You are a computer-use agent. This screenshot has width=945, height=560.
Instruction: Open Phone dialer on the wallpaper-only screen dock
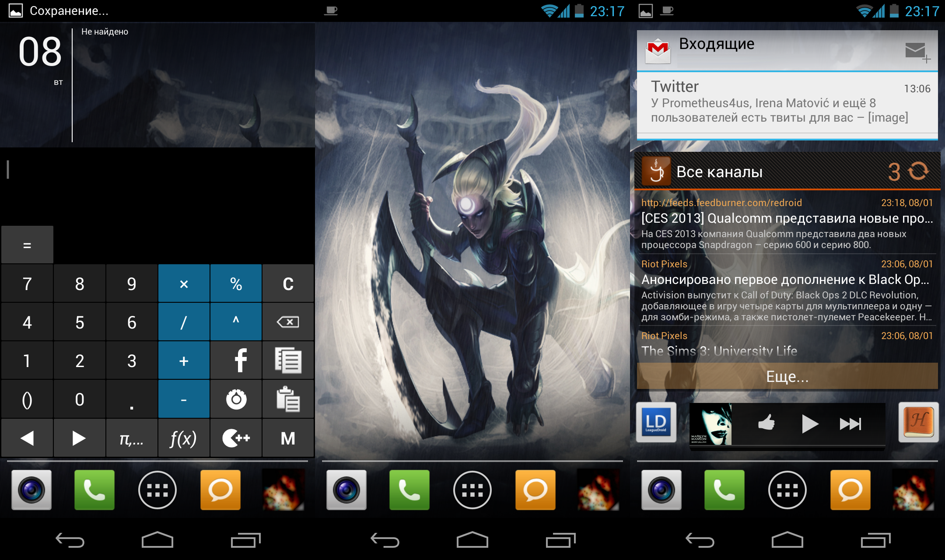pyautogui.click(x=409, y=490)
